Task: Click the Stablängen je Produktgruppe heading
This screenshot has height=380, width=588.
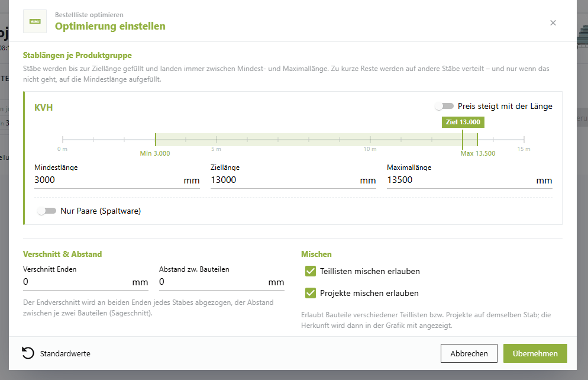Action: 77,56
